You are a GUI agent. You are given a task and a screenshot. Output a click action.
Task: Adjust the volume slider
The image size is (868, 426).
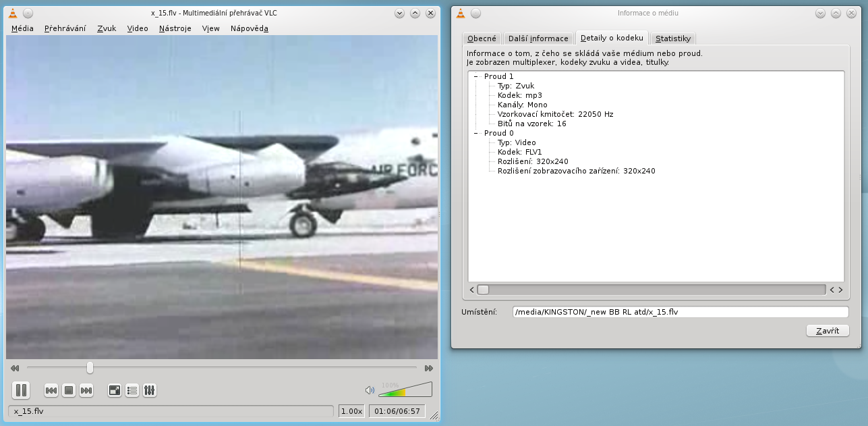(405, 390)
